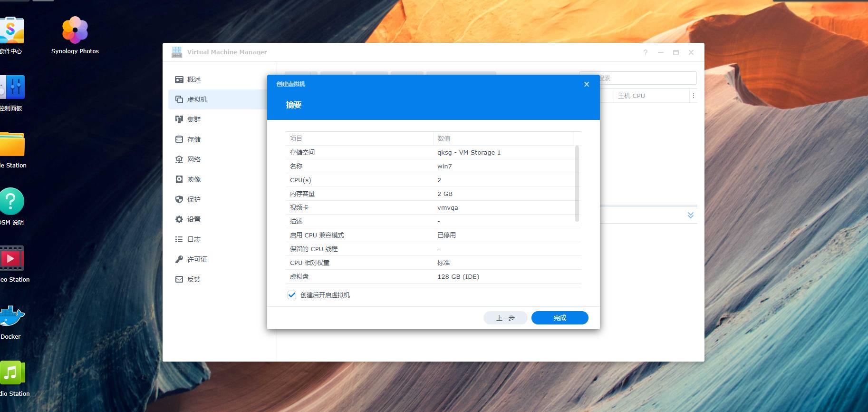Launch Docker from the desktop
This screenshot has height=412, width=868.
coord(11,317)
